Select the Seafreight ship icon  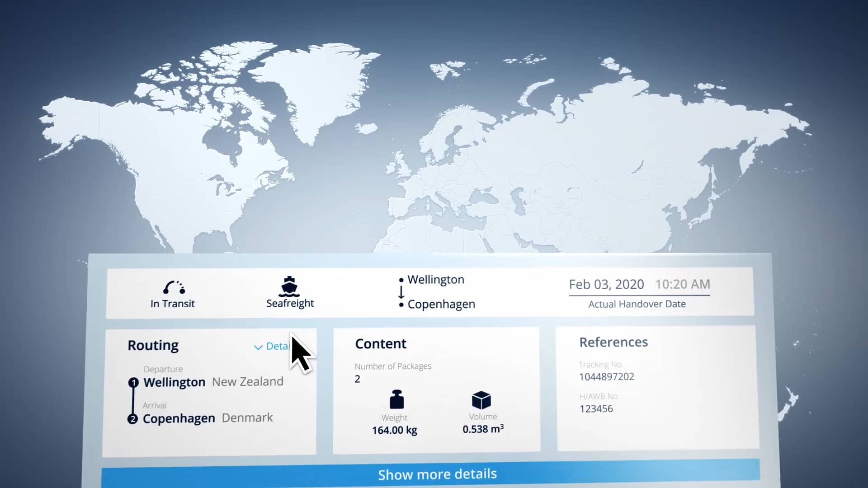pos(290,286)
